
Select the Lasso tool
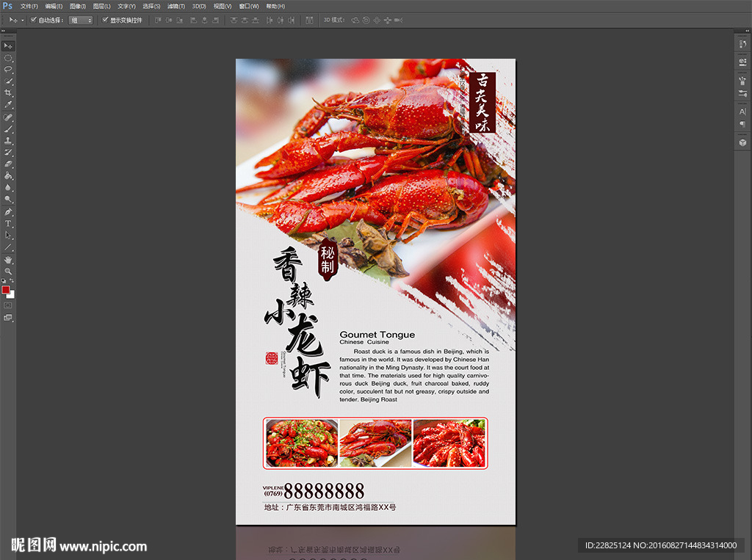(x=8, y=70)
